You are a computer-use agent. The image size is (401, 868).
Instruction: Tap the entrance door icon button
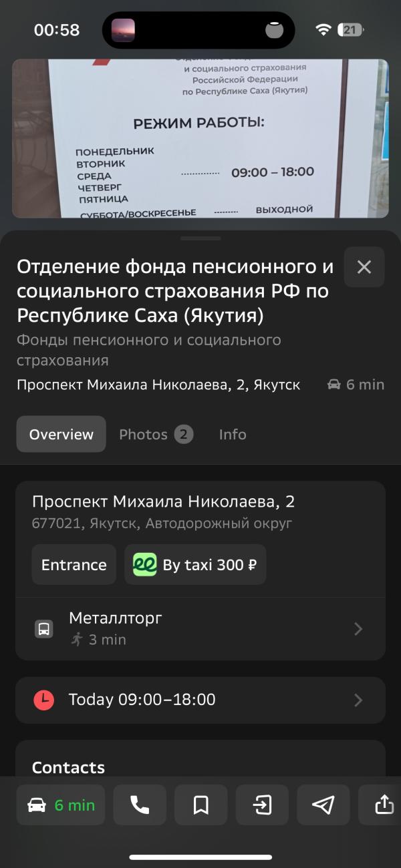(x=262, y=805)
